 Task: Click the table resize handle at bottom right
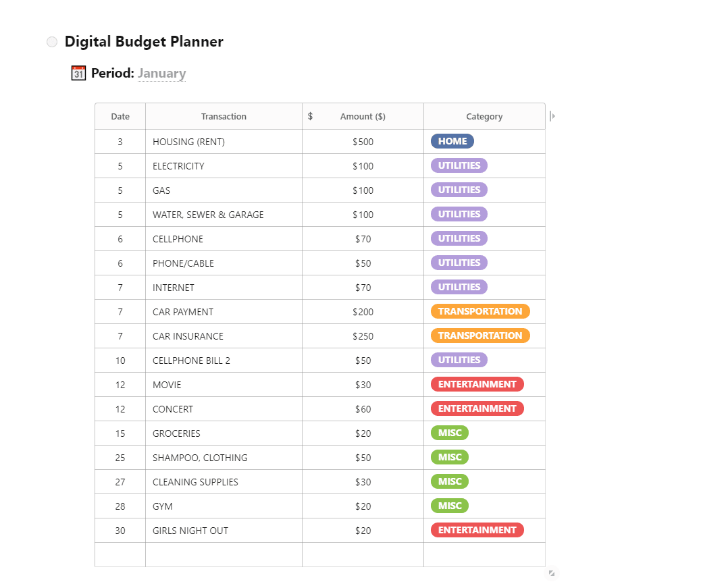click(552, 573)
